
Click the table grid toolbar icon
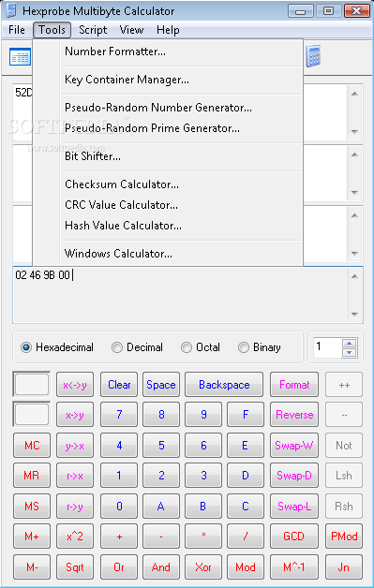(x=20, y=57)
